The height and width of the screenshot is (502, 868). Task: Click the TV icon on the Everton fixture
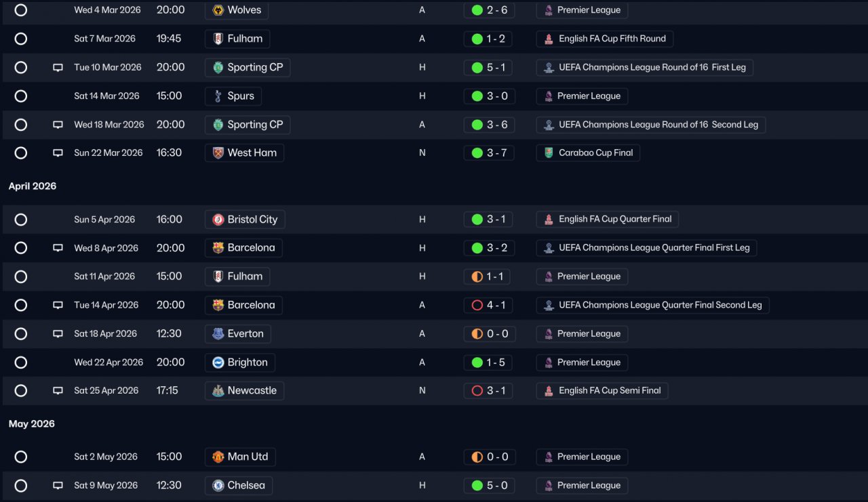pos(58,334)
